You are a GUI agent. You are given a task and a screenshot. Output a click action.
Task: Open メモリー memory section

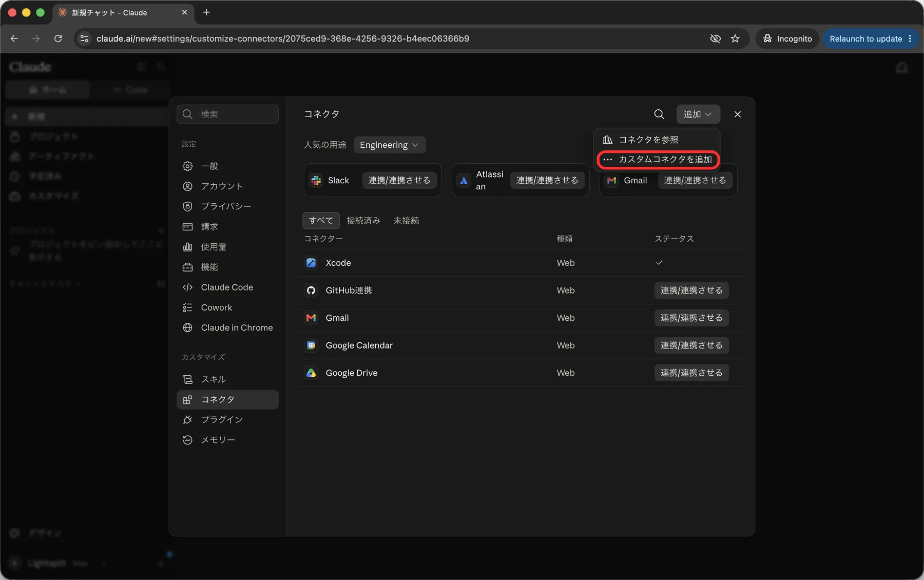click(227, 440)
